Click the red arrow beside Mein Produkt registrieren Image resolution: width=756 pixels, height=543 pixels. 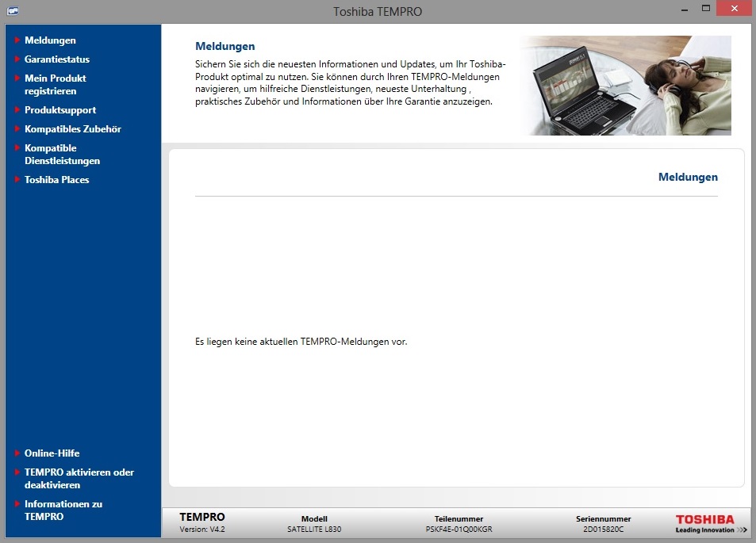(x=17, y=78)
